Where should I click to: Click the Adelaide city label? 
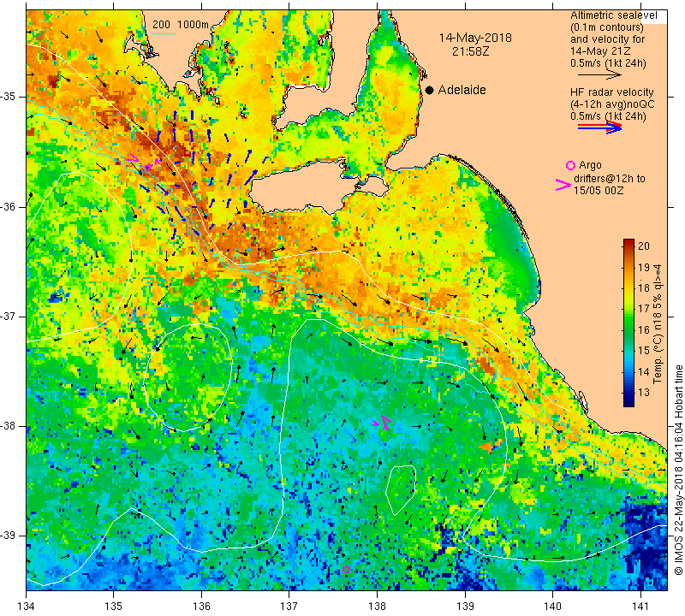pyautogui.click(x=462, y=90)
